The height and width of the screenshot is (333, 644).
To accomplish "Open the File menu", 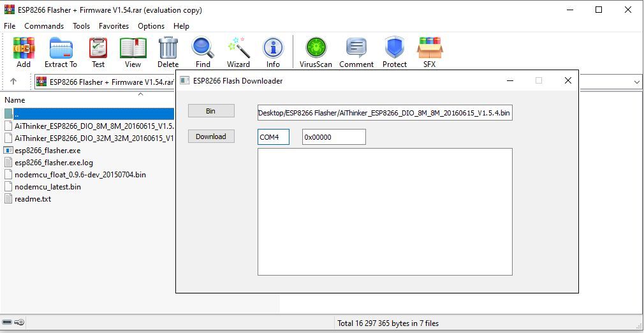I will (10, 26).
